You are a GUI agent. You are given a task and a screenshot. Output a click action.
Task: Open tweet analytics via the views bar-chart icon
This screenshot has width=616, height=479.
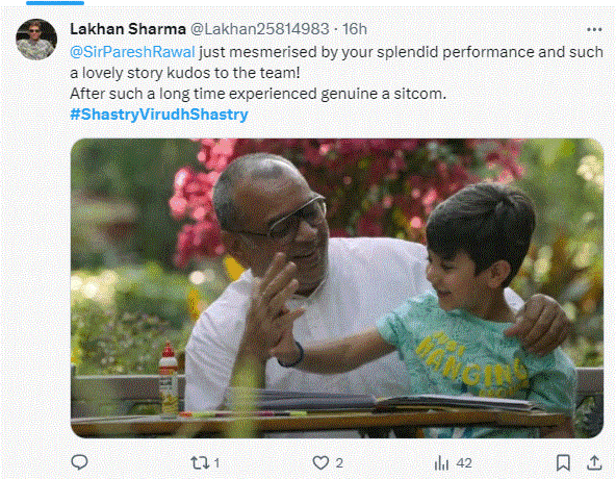[x=442, y=462]
